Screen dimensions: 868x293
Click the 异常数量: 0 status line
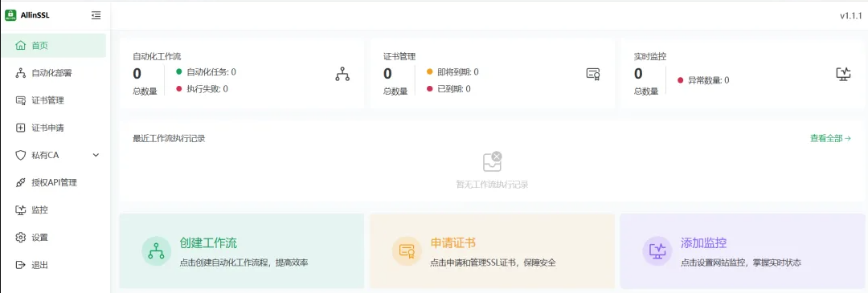click(703, 80)
